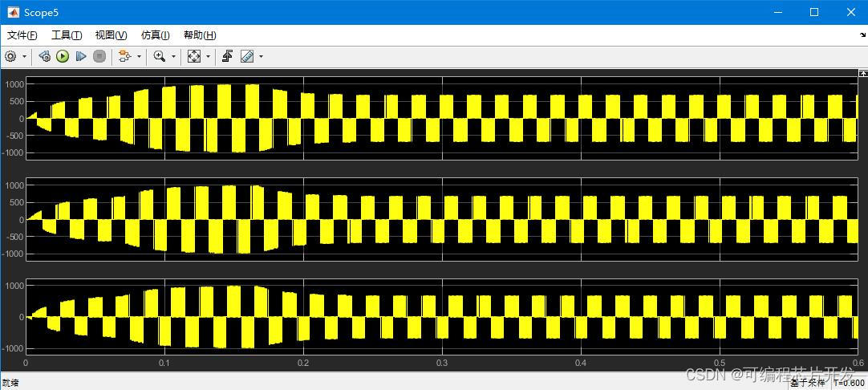
Task: Click the Highlight Simulink block icon
Action: (124, 56)
